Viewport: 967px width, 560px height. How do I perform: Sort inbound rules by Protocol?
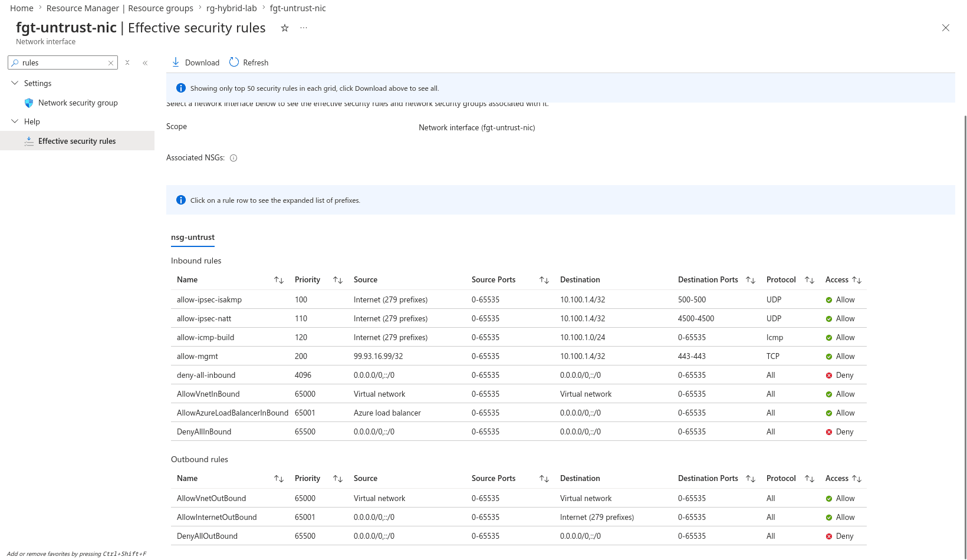[x=810, y=280]
